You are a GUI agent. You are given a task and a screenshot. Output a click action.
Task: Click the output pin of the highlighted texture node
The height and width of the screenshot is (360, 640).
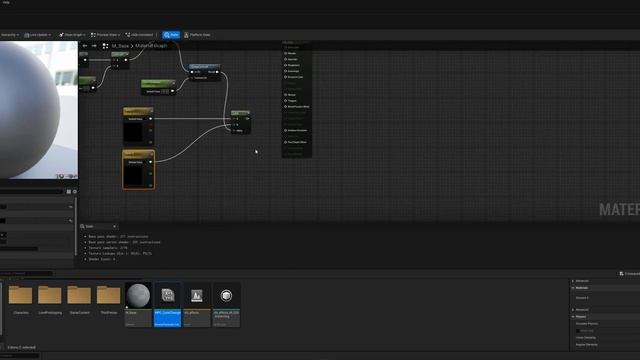(x=151, y=162)
